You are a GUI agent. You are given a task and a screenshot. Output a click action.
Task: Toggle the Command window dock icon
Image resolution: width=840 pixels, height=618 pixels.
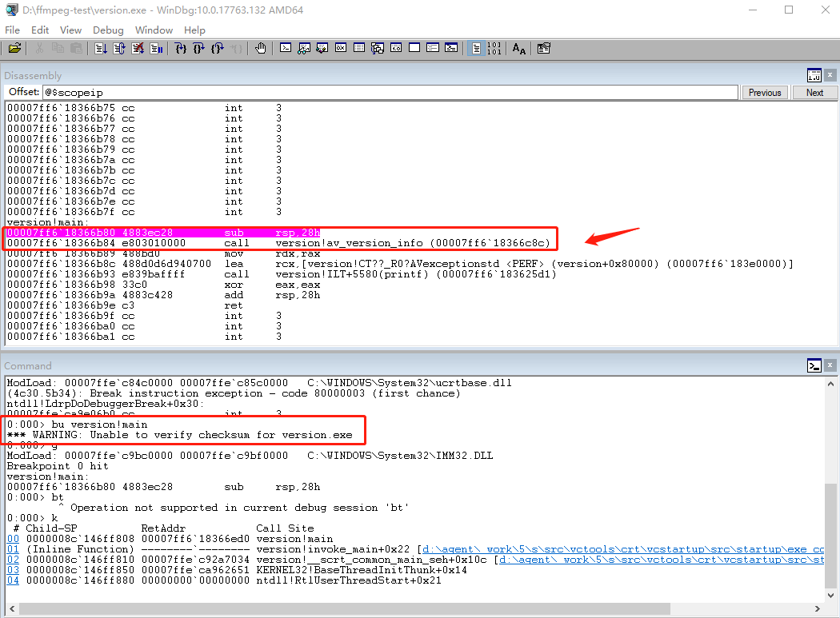tap(814, 365)
